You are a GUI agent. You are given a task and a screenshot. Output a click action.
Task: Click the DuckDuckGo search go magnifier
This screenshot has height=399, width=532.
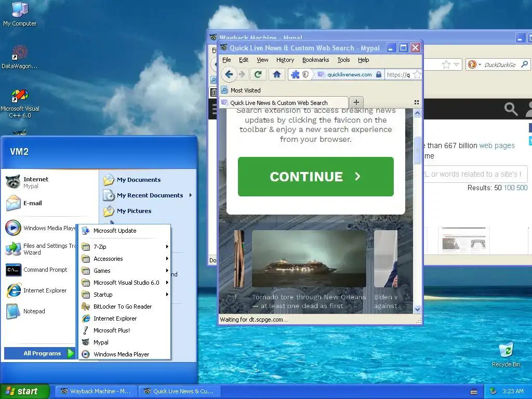click(x=525, y=64)
